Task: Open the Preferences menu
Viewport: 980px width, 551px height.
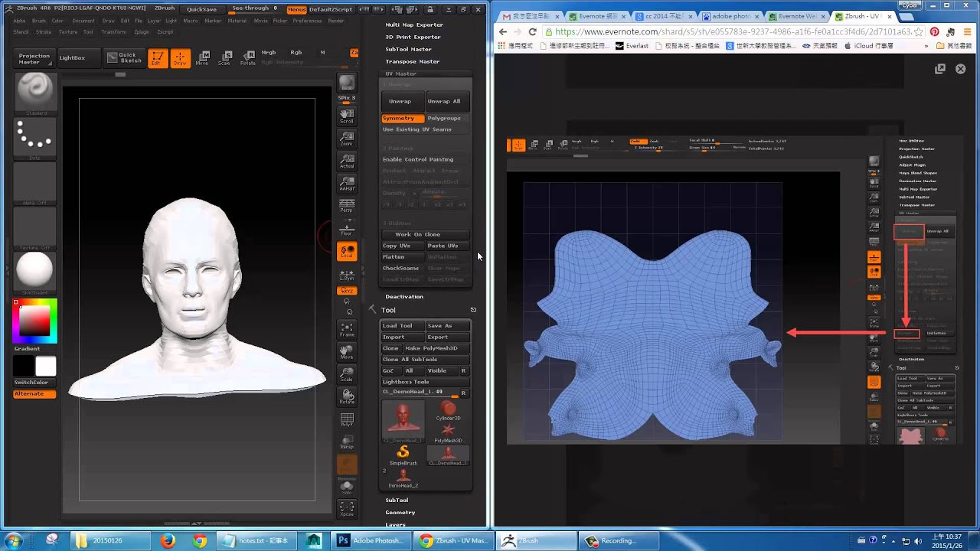Action: (308, 21)
